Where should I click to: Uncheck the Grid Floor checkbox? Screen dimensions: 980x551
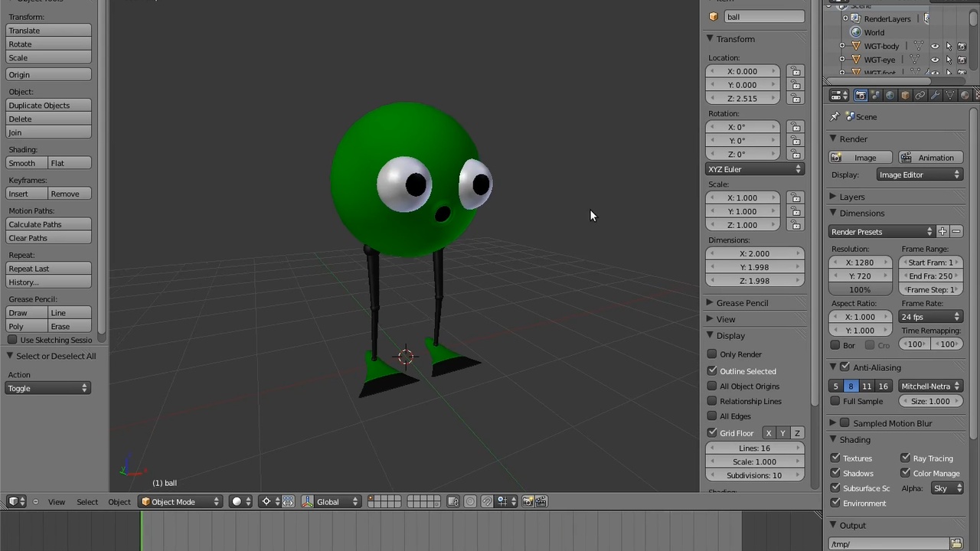[x=712, y=433]
